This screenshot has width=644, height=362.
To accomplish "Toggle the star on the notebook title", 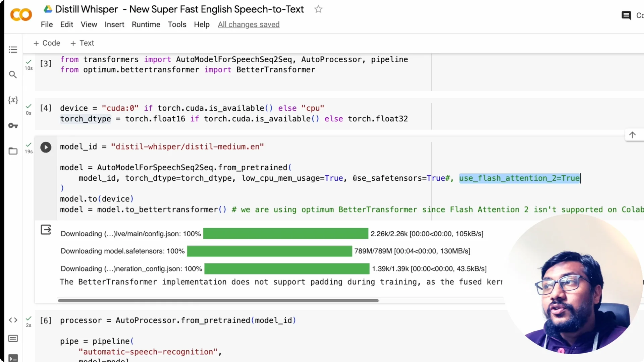I will [x=318, y=9].
